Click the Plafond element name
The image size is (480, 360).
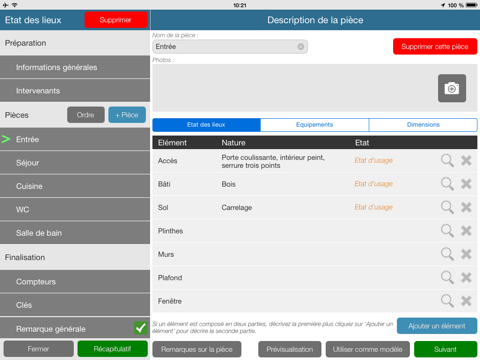tap(170, 278)
